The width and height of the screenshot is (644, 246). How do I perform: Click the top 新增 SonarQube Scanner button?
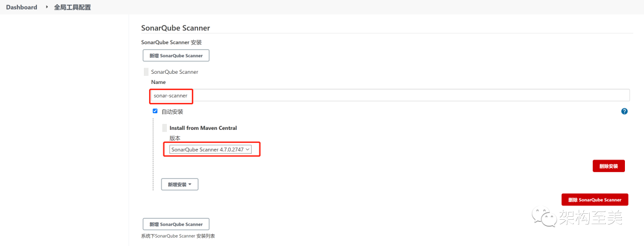tap(176, 55)
